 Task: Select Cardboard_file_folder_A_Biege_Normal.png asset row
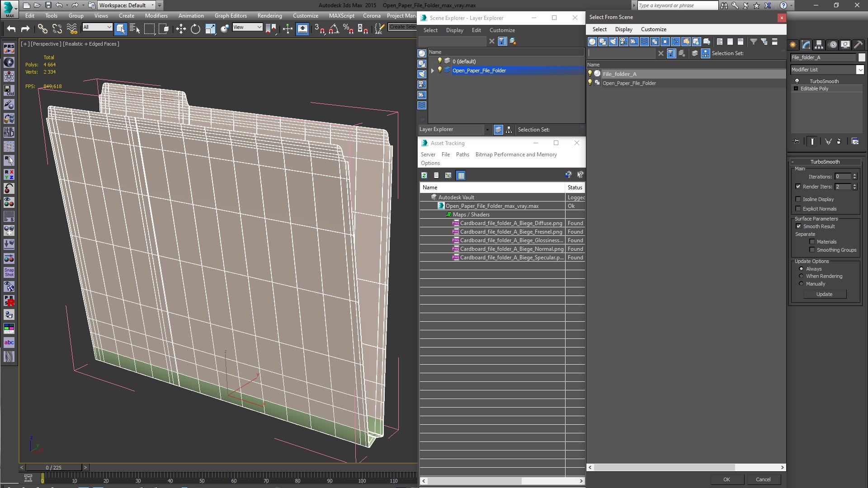(511, 249)
